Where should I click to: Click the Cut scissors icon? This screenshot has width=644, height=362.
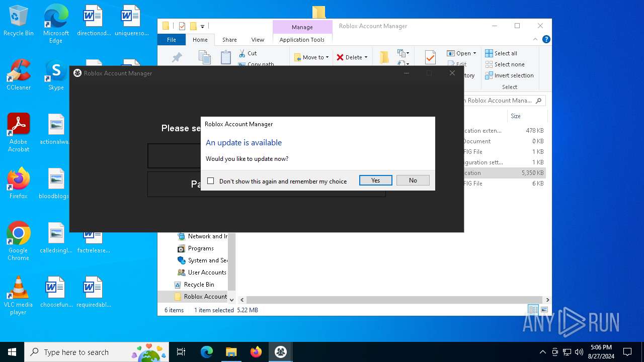(242, 53)
